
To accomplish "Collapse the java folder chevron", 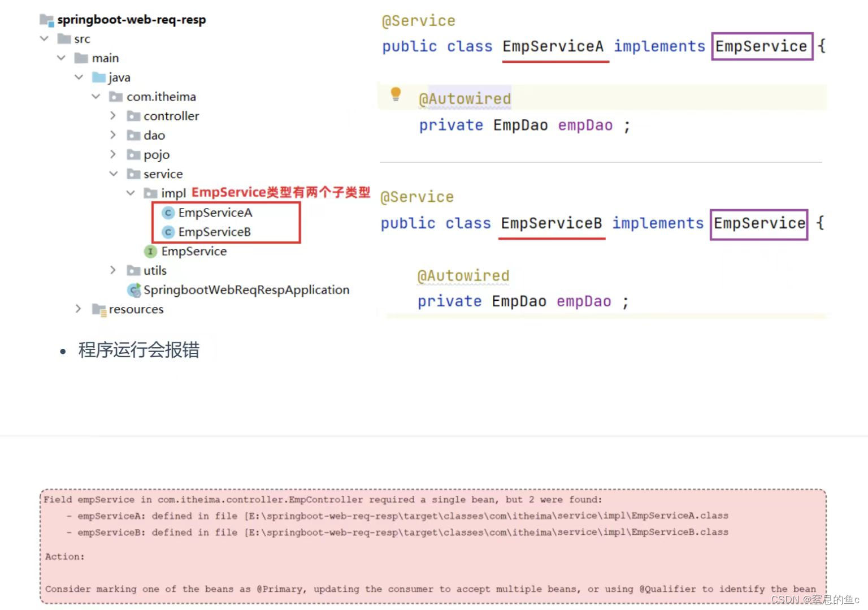I will pyautogui.click(x=79, y=77).
